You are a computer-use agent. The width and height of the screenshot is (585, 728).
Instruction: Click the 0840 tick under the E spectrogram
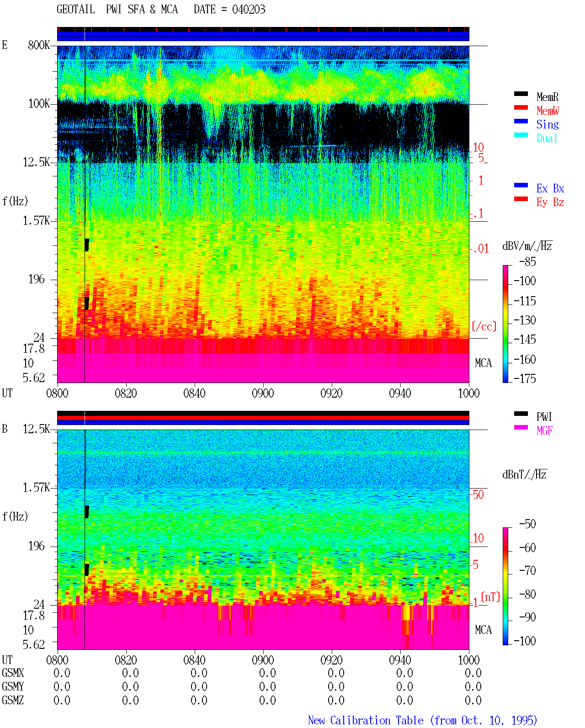pos(194,393)
